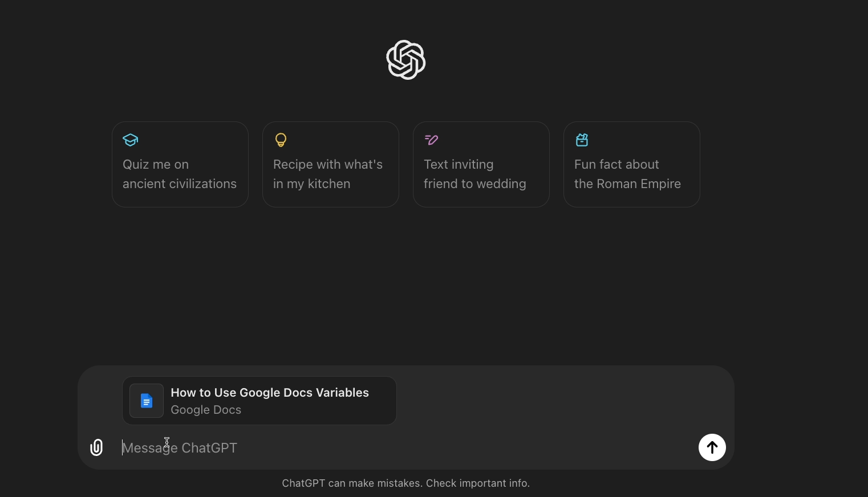Click 'Google Docs' subtitle on attachment

tap(206, 410)
